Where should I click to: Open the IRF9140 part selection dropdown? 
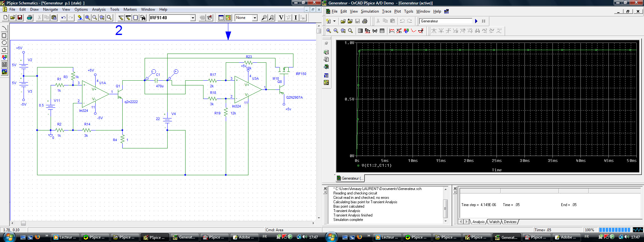click(x=193, y=18)
